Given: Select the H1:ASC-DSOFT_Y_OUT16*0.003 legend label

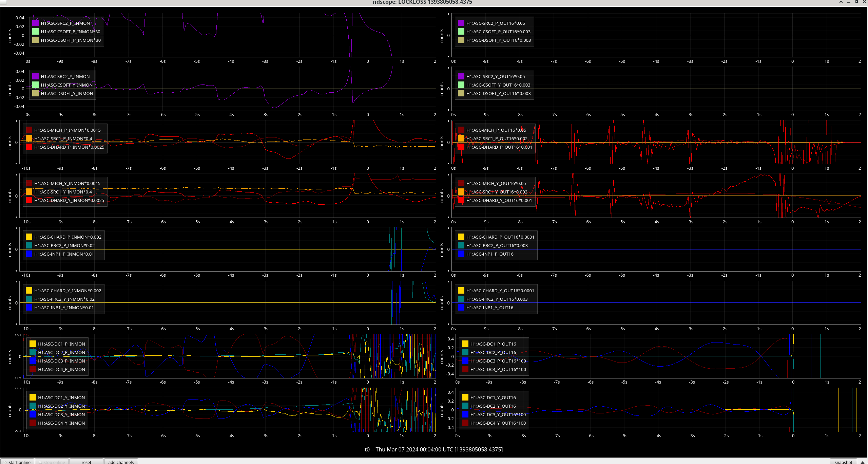Looking at the screenshot, I should pos(498,93).
